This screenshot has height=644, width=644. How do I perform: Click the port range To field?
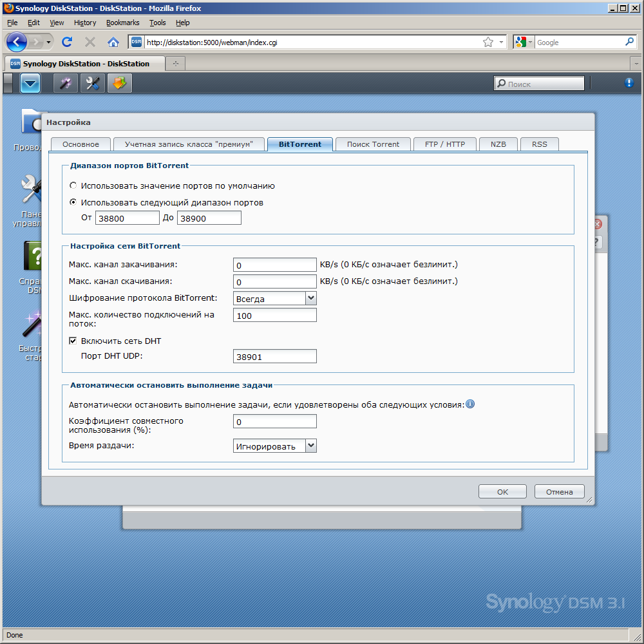[x=209, y=218]
